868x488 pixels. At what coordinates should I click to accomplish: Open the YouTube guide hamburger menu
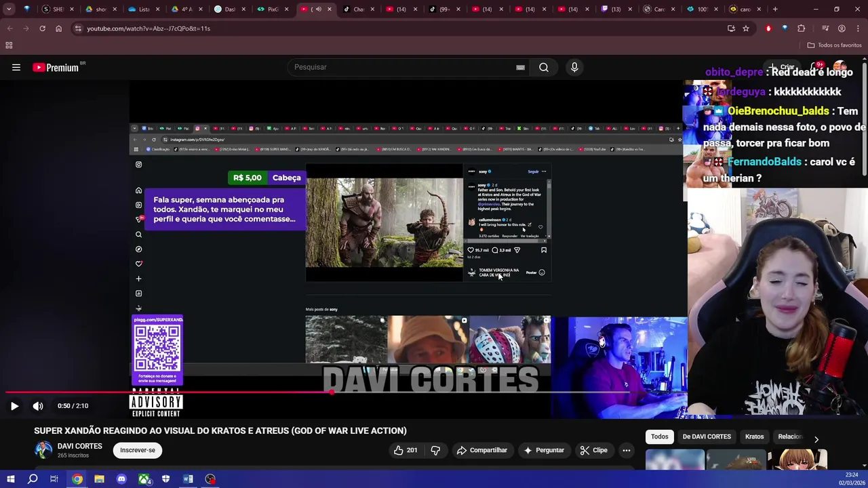(16, 67)
